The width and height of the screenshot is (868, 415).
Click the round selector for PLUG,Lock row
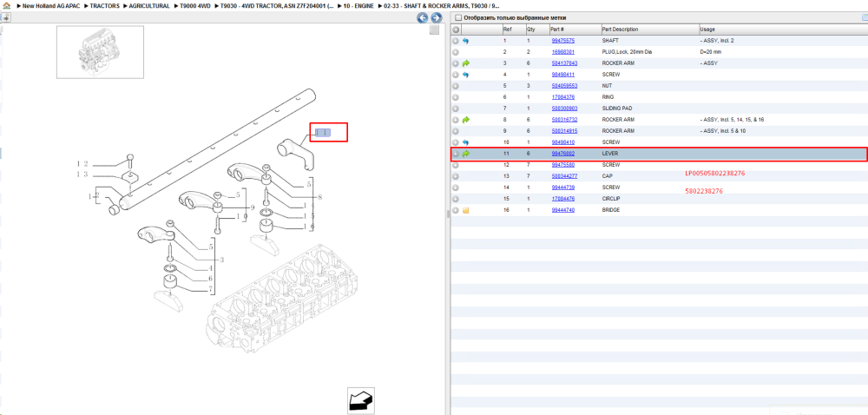[456, 52]
